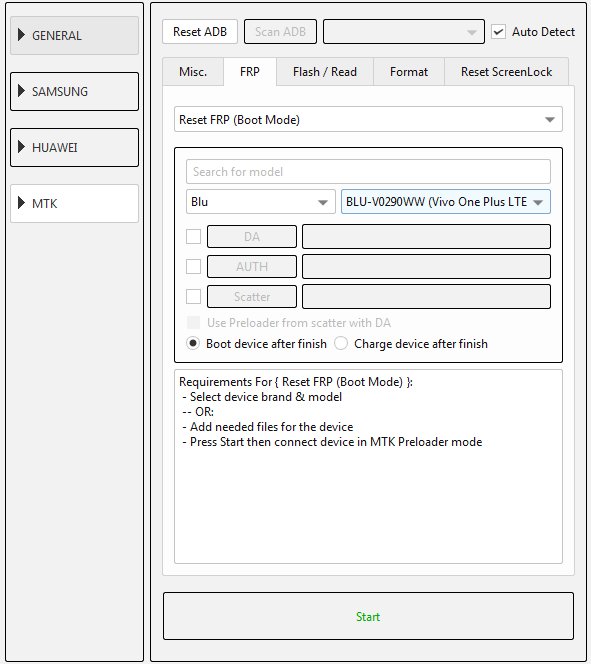This screenshot has width=591, height=664.
Task: Switch to the Flash / Read tab
Action: pos(325,72)
